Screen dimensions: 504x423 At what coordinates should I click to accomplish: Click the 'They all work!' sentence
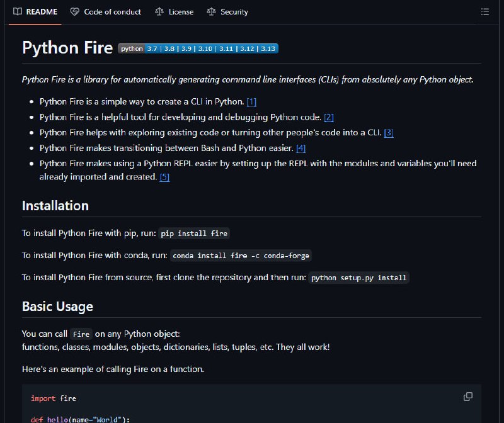coord(303,347)
